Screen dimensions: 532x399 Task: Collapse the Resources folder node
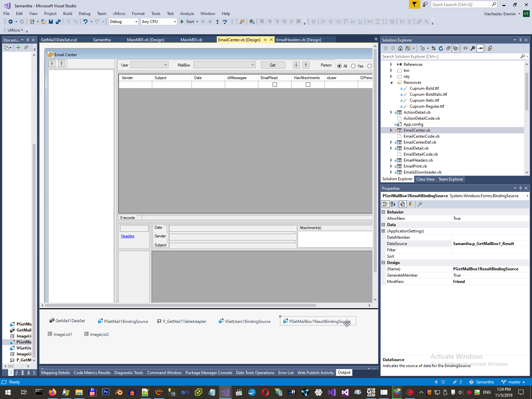pos(391,82)
